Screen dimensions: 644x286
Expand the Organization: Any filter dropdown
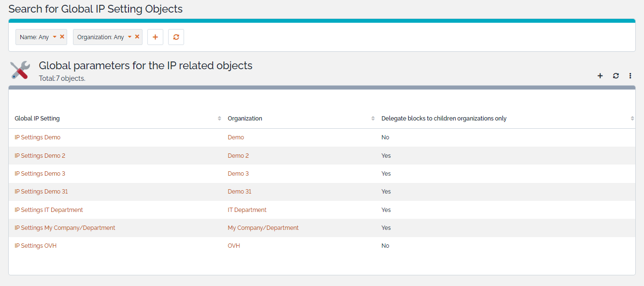pos(129,37)
